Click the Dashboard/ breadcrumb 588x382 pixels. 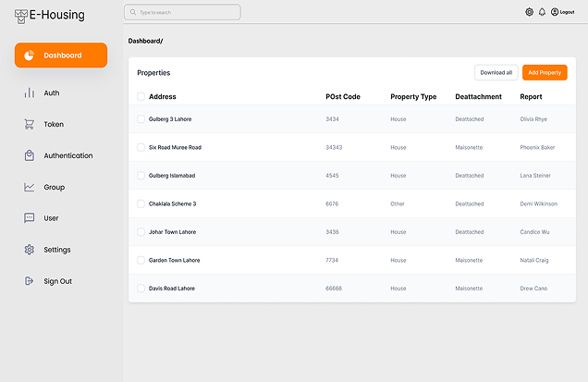145,42
